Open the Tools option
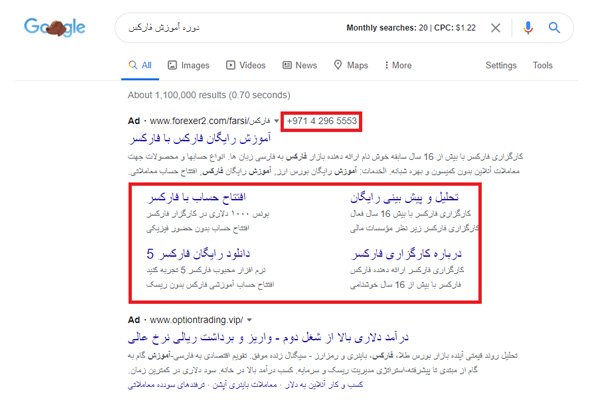This screenshot has height=400, width=600. pyautogui.click(x=543, y=65)
